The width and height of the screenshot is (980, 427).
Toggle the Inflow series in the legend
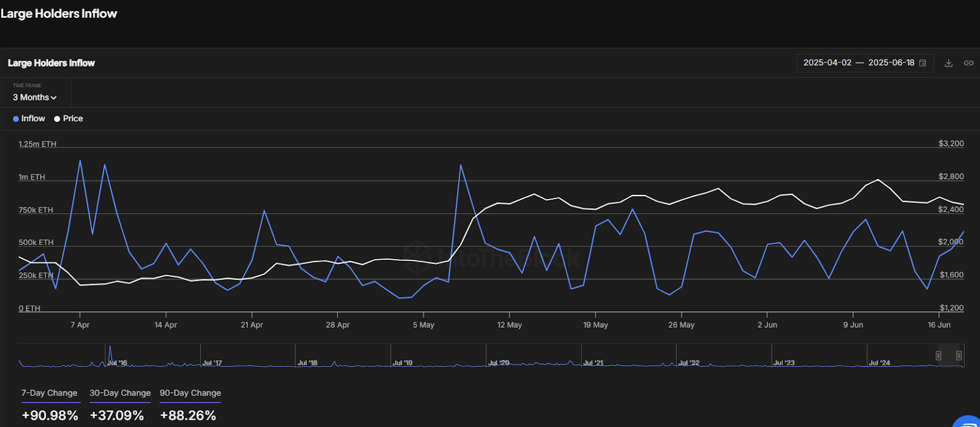(29, 119)
